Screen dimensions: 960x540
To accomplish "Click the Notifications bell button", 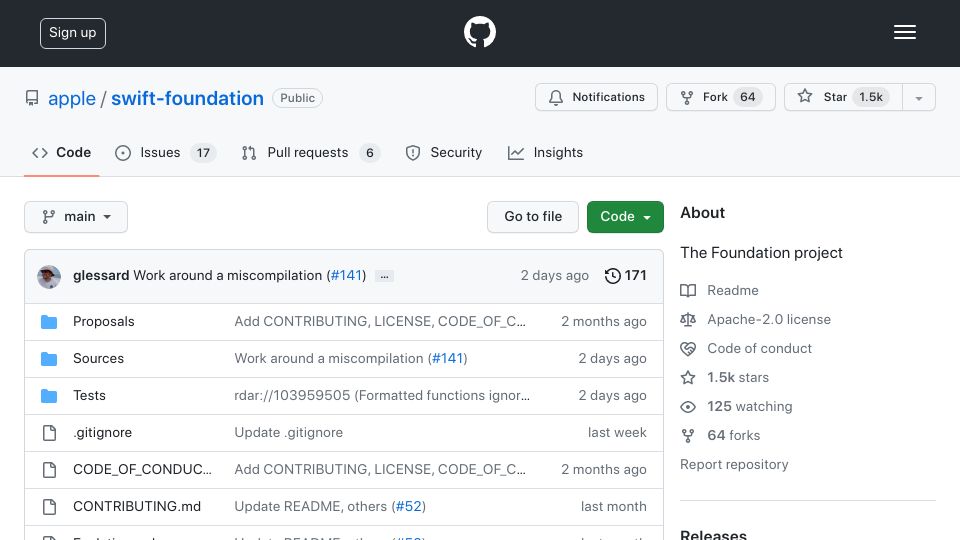I will click(596, 97).
